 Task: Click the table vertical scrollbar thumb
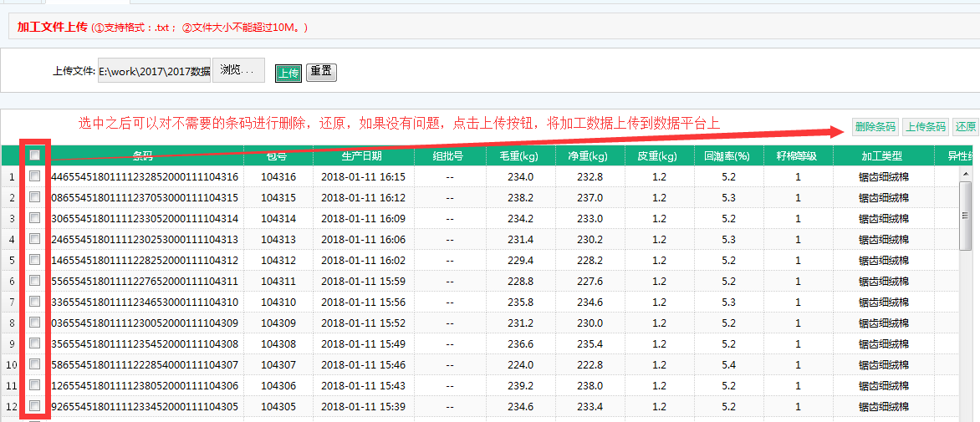[965, 215]
